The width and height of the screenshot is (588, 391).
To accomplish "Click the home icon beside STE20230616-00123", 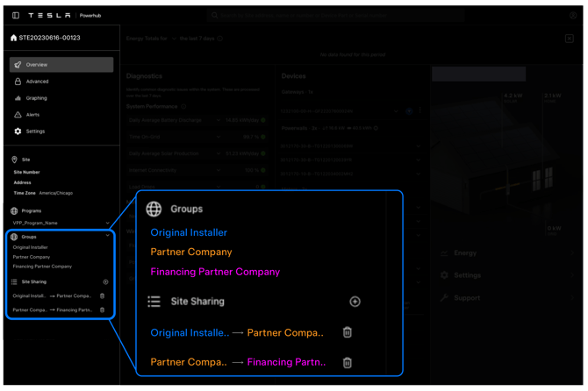I will click(13, 39).
